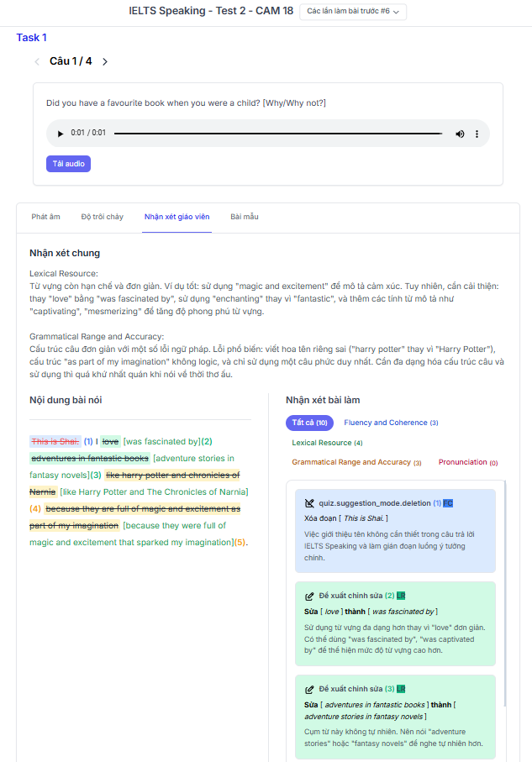This screenshot has width=532, height=762.
Task: Open audio player more options menu
Action: tap(477, 134)
